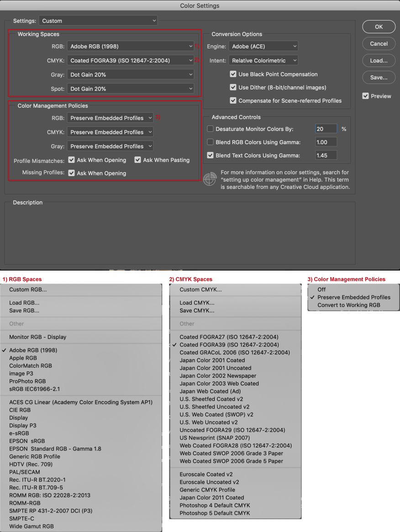Click the Load... button
Image resolution: width=400 pixels, height=532 pixels.
[x=379, y=60]
